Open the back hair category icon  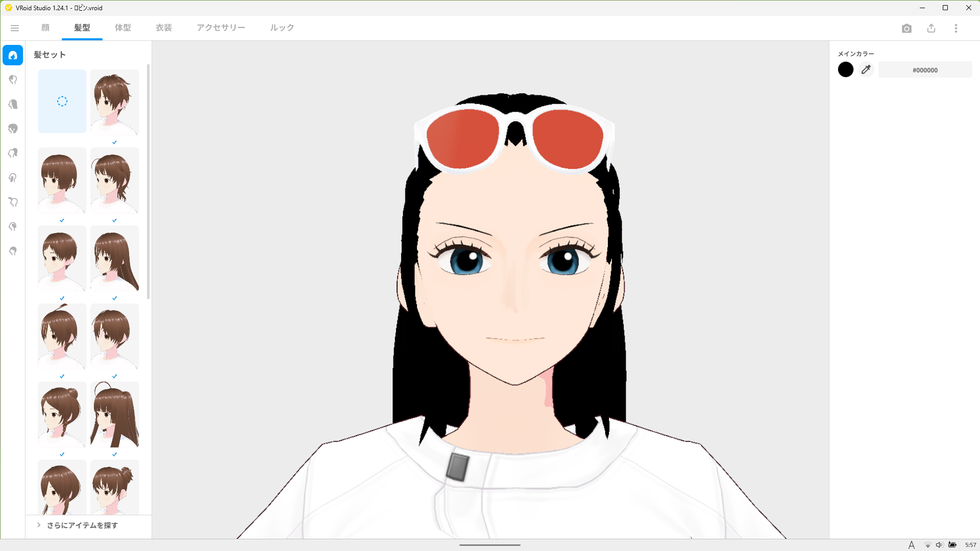13,104
